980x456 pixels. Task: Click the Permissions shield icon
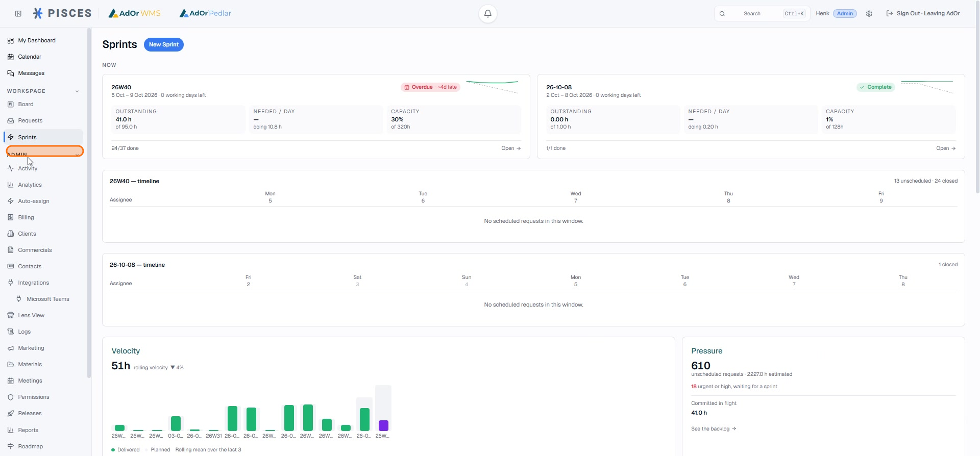tap(11, 397)
